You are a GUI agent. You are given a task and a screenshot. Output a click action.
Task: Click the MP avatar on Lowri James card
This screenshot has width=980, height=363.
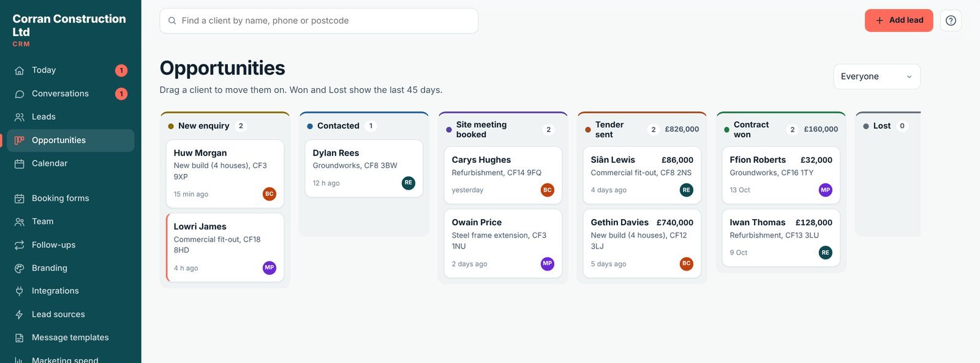coord(269,268)
